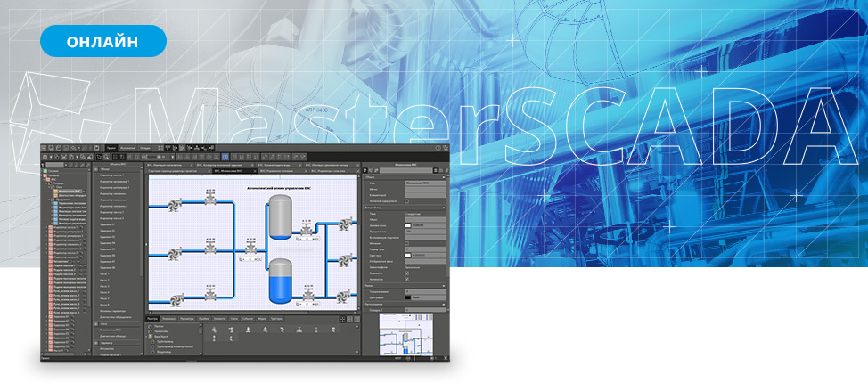Toggle the Активность checkbox in properties
The height and width of the screenshot is (383, 868).
(407, 280)
